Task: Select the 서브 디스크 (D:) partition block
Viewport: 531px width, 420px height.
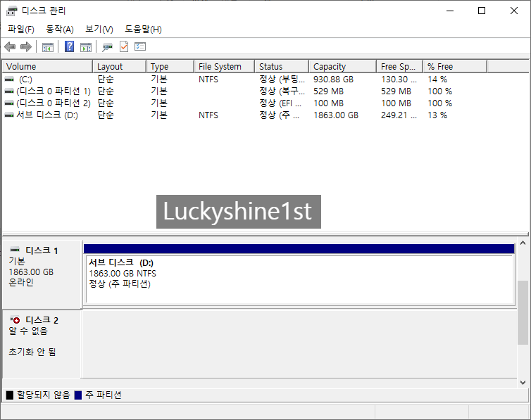Action: coord(299,280)
